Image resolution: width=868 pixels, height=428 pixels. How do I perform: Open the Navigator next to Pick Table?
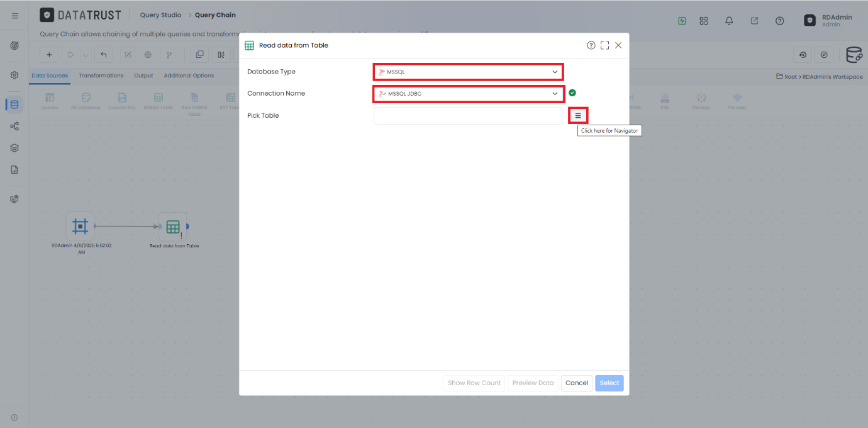[578, 116]
